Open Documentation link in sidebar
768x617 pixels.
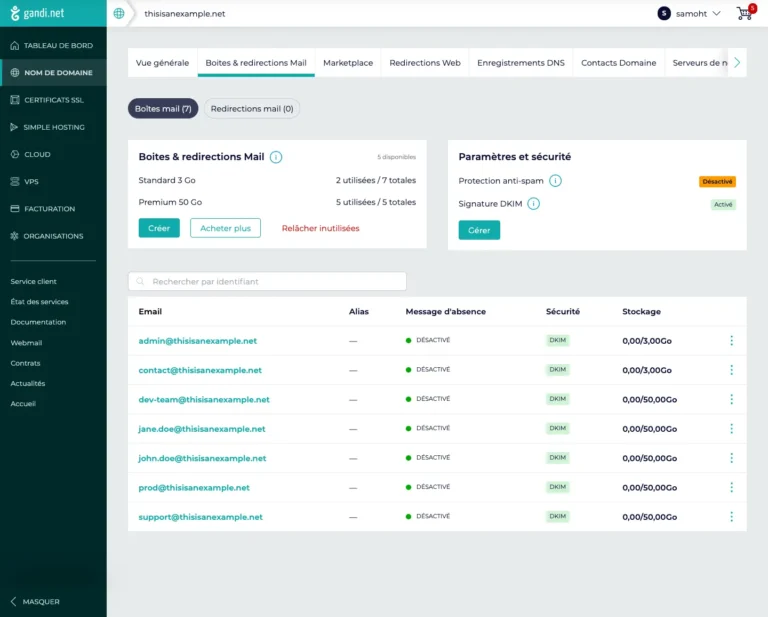38,322
